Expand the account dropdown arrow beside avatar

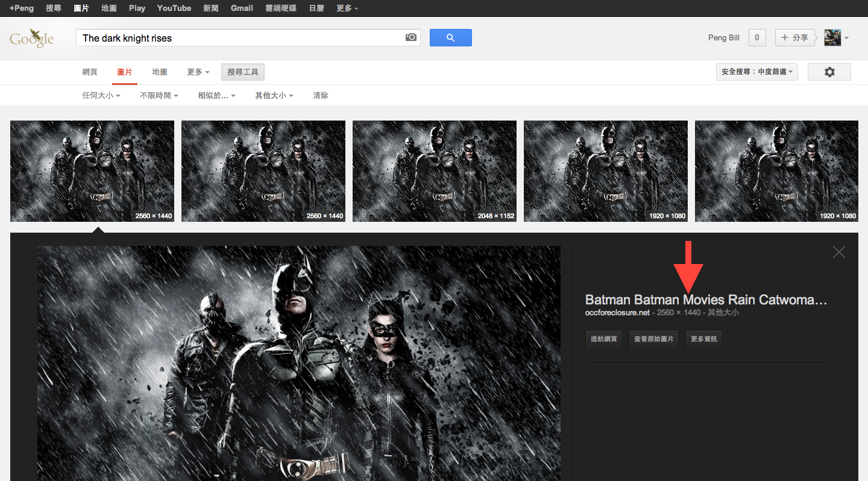click(x=847, y=38)
